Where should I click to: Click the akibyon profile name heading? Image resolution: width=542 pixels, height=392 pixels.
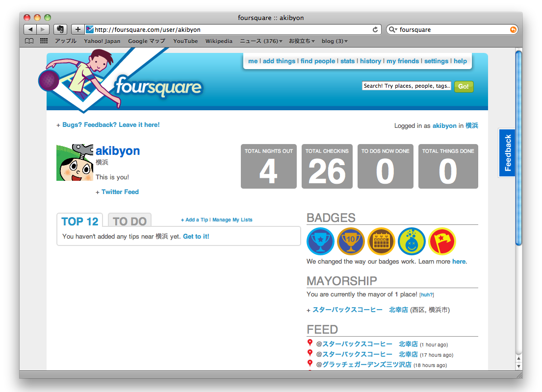point(118,150)
